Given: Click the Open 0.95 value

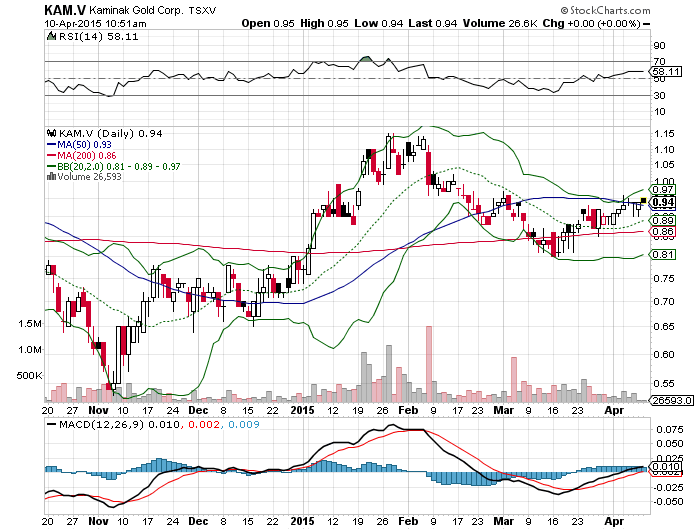Looking at the screenshot, I should point(268,23).
